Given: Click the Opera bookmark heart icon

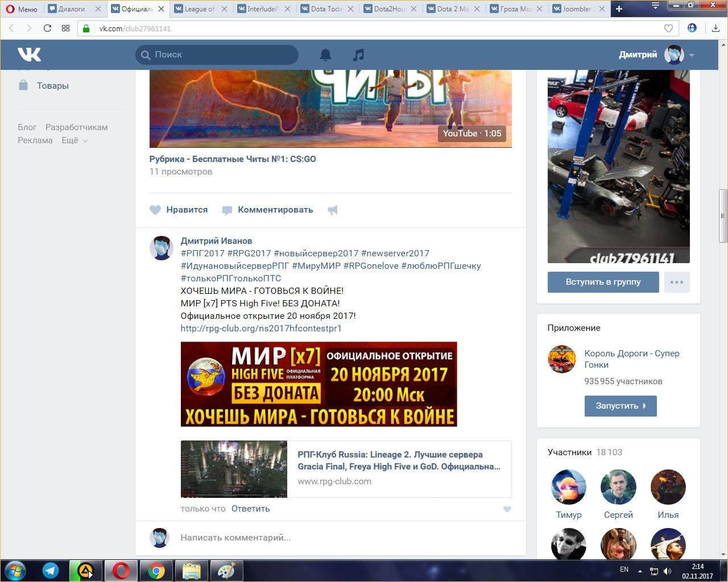Looking at the screenshot, I should (x=668, y=28).
